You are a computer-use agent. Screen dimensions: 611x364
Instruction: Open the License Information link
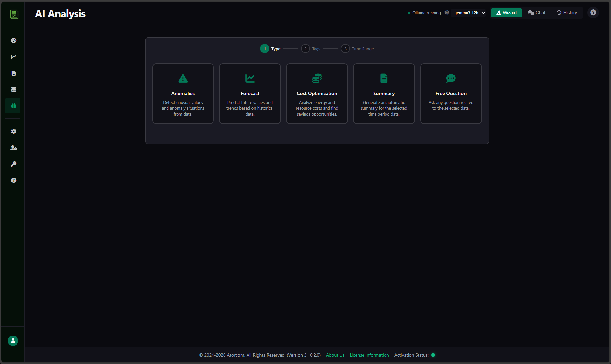(369, 355)
